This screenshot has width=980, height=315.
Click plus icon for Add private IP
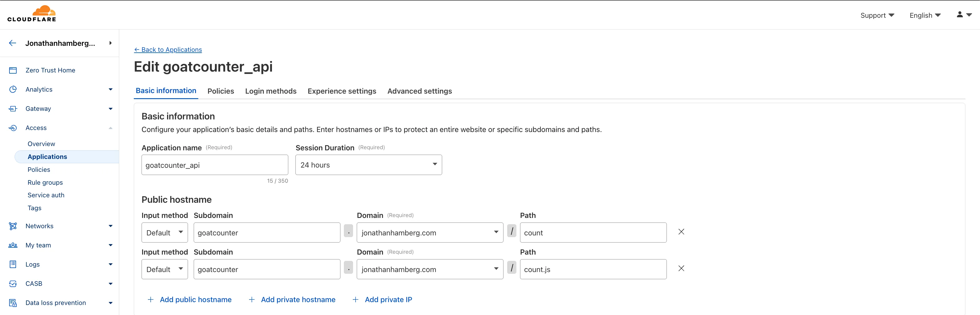pyautogui.click(x=355, y=300)
